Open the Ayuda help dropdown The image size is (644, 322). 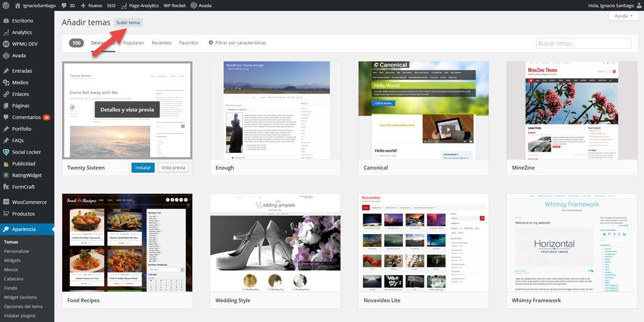[624, 16]
